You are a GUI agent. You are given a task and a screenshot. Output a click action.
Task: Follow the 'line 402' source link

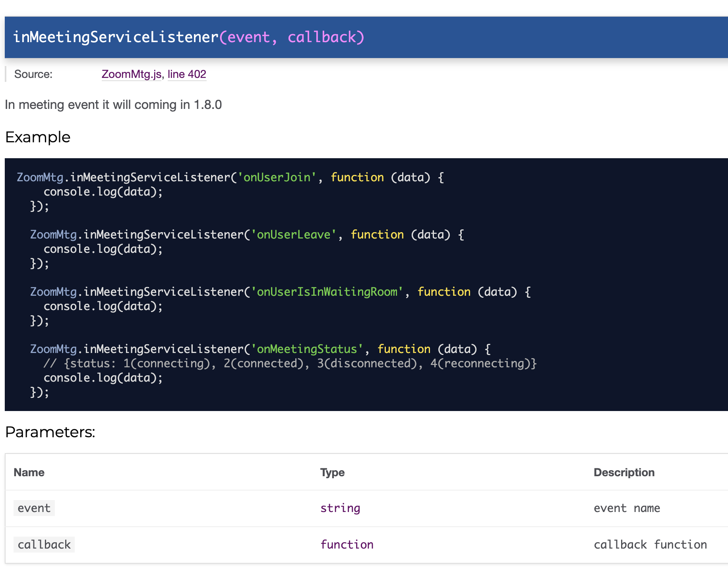pyautogui.click(x=187, y=74)
